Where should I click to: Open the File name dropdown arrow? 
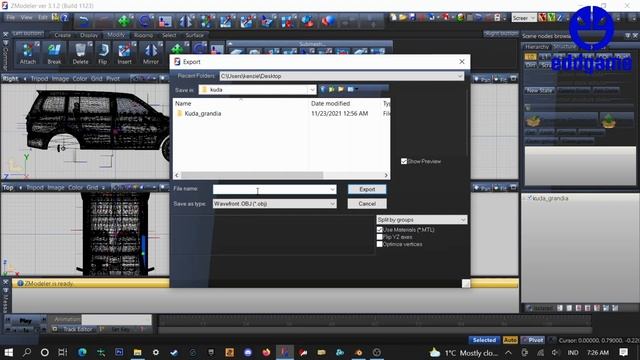click(332, 189)
